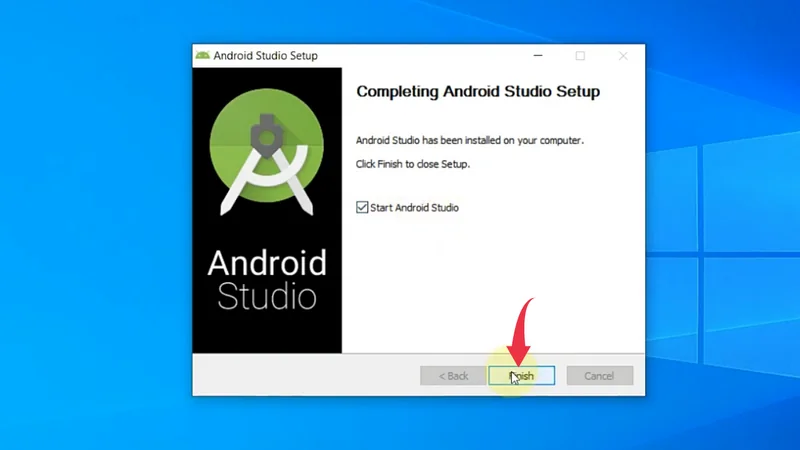This screenshot has height=450, width=800.
Task: Click the 'Completing Android Studio Setup' heading
Action: tap(478, 92)
